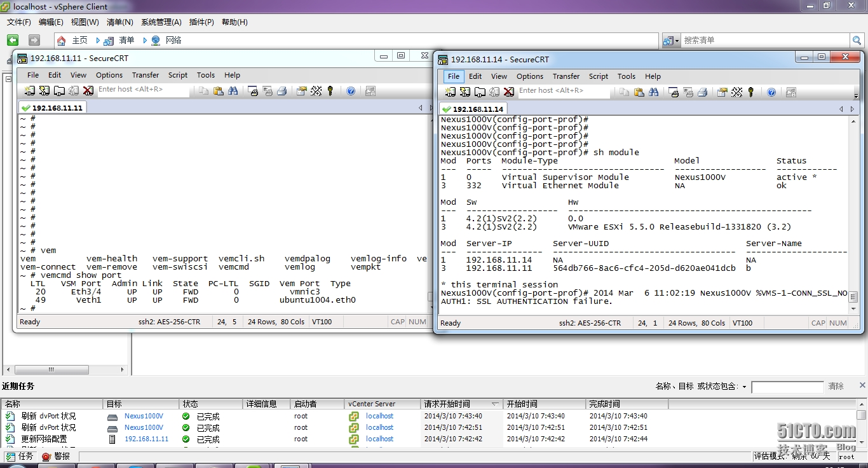The image size is (868, 468).
Task: Select the 192.168.11.11 session tab
Action: (x=52, y=108)
